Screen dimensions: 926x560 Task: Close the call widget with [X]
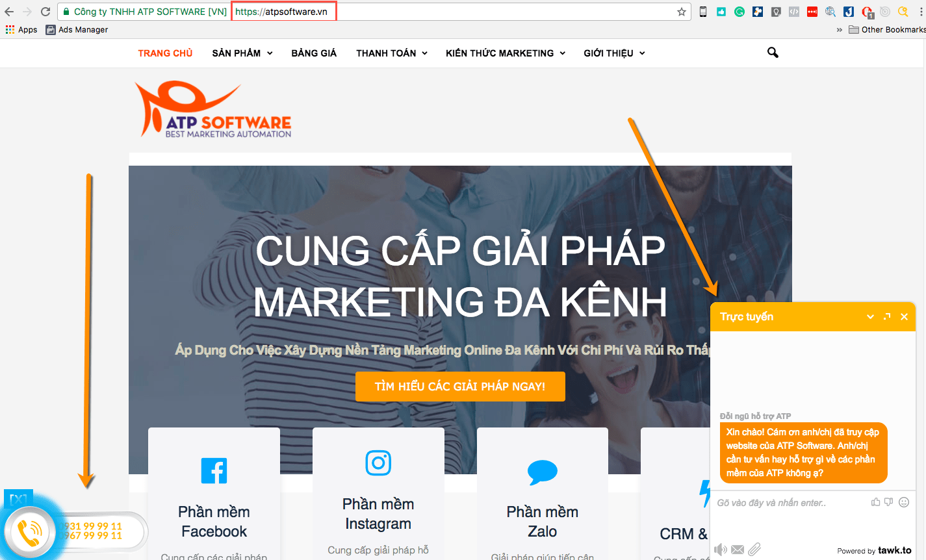point(18,499)
